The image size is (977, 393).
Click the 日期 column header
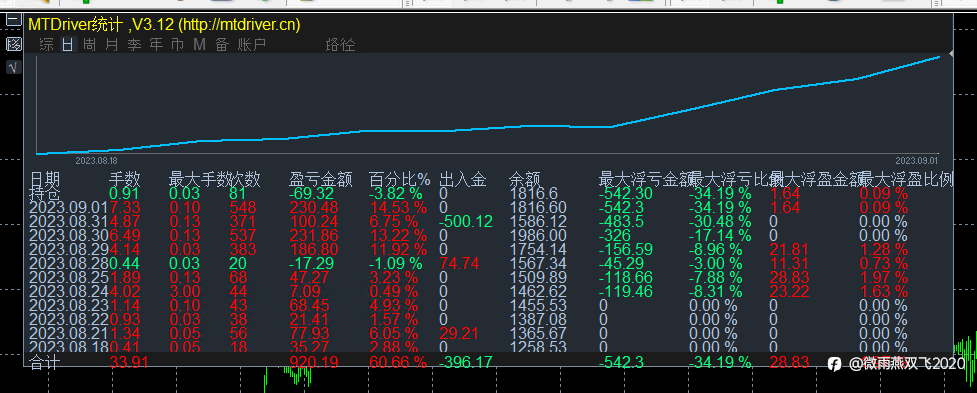tap(45, 180)
